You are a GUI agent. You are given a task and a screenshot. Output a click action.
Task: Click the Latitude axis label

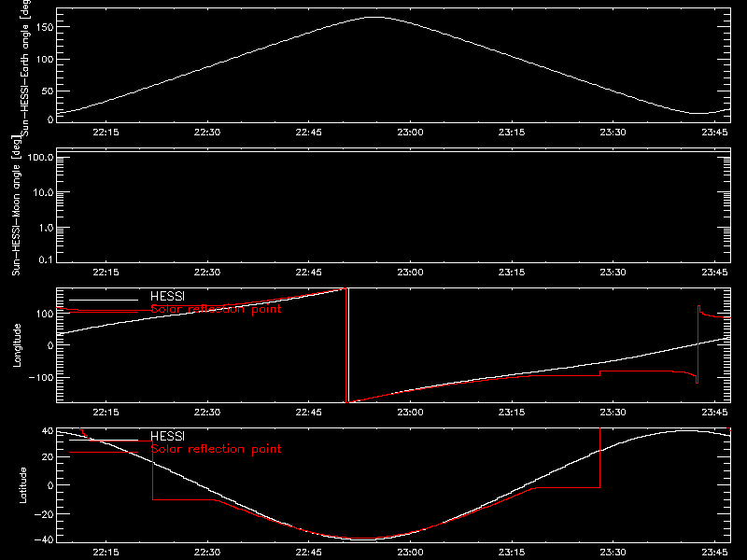pos(22,485)
